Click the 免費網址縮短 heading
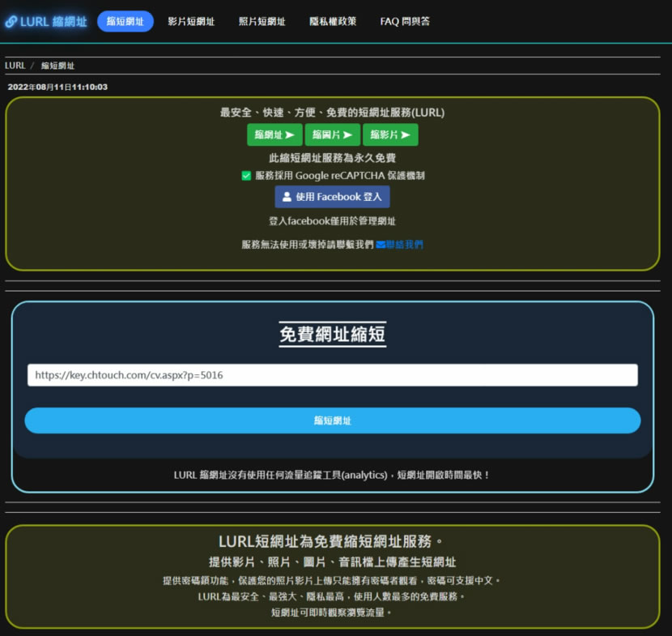This screenshot has height=636, width=672. click(x=333, y=334)
